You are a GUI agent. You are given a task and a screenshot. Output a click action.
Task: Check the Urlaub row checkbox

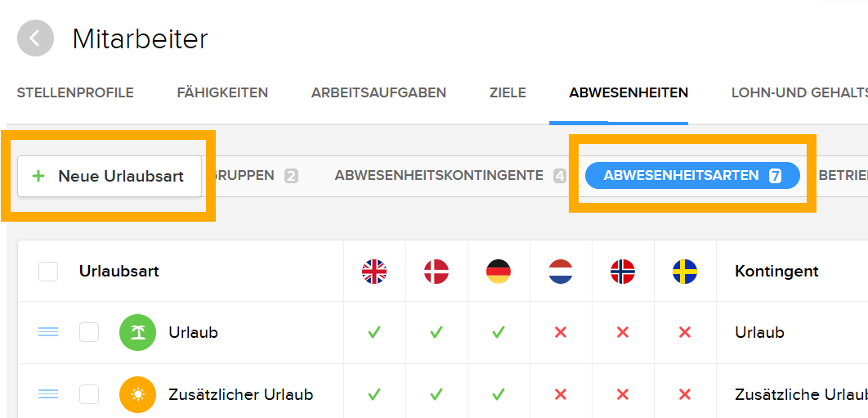coord(89,333)
